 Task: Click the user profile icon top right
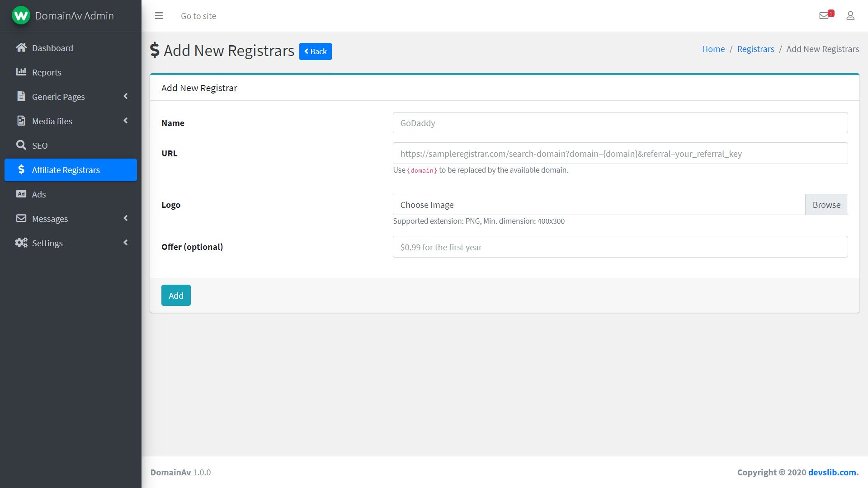coord(850,15)
